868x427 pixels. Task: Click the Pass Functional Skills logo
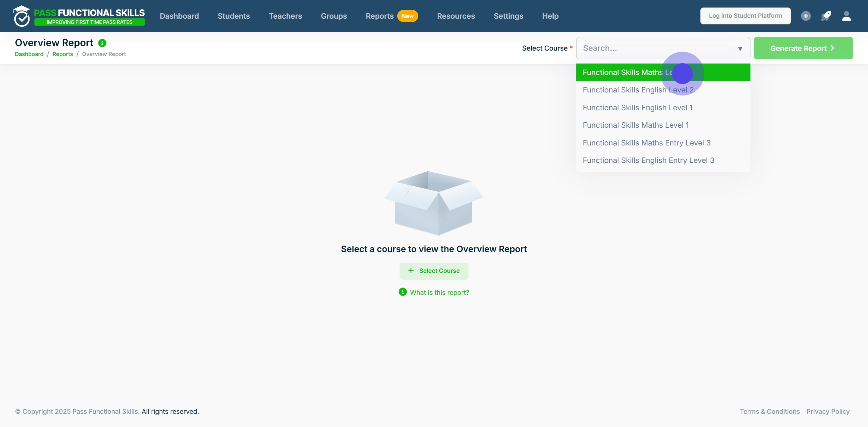click(79, 16)
